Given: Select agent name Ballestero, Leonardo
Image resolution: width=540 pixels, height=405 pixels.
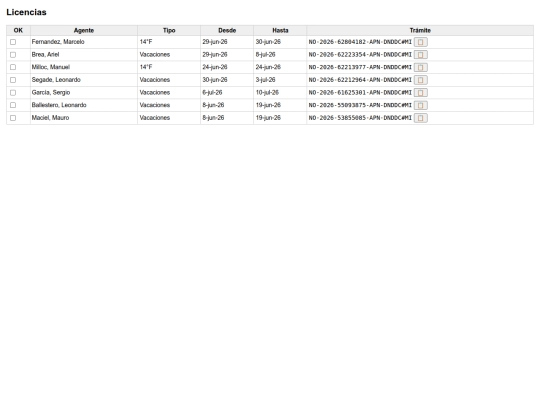Looking at the screenshot, I should pos(59,105).
